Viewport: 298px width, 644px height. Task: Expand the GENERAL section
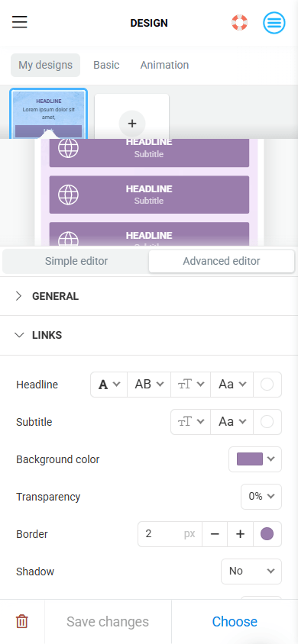click(x=149, y=296)
